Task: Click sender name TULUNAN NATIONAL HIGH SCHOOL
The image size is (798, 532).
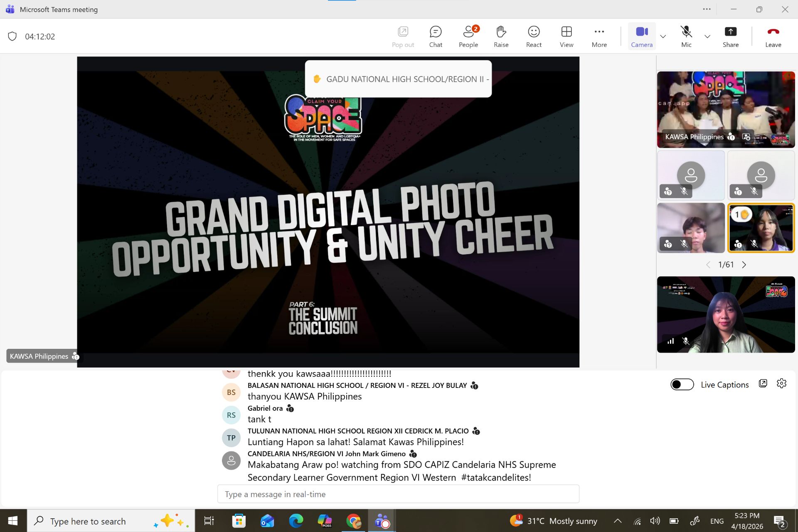Action: (358, 431)
